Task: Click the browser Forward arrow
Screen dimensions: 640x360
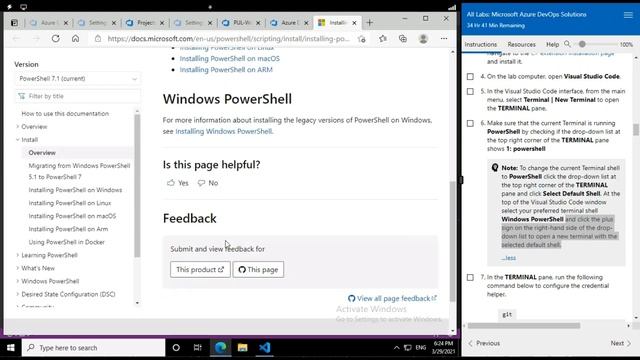Action: click(36, 38)
